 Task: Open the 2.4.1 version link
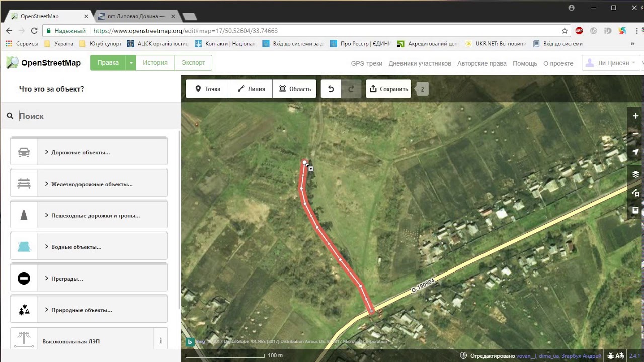point(634,356)
